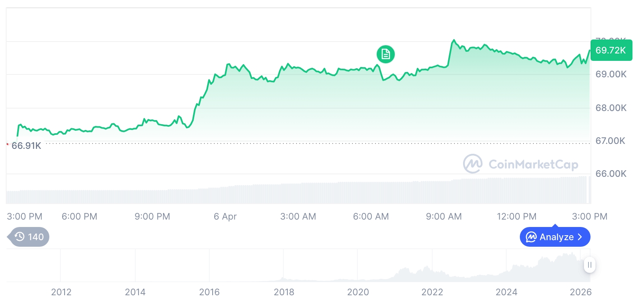Screen dimensions: 644x301
Task: Click the 66.91K opening price label
Action: pos(26,146)
